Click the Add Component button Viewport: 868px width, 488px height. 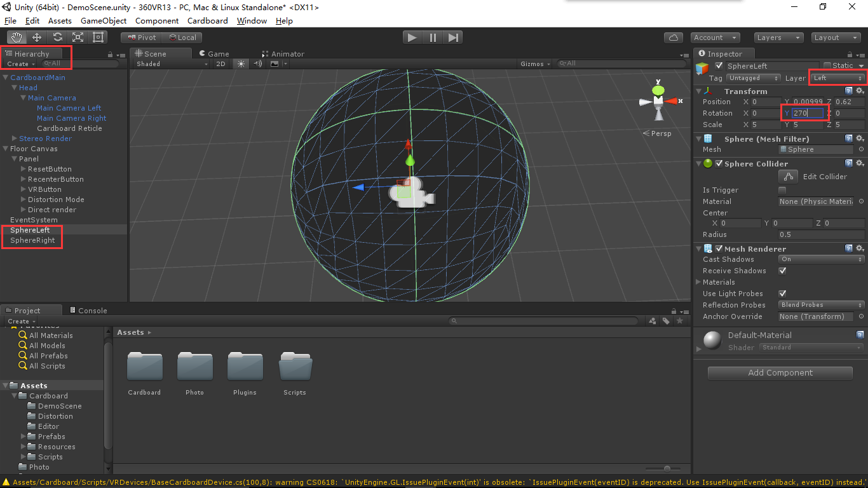(x=780, y=373)
